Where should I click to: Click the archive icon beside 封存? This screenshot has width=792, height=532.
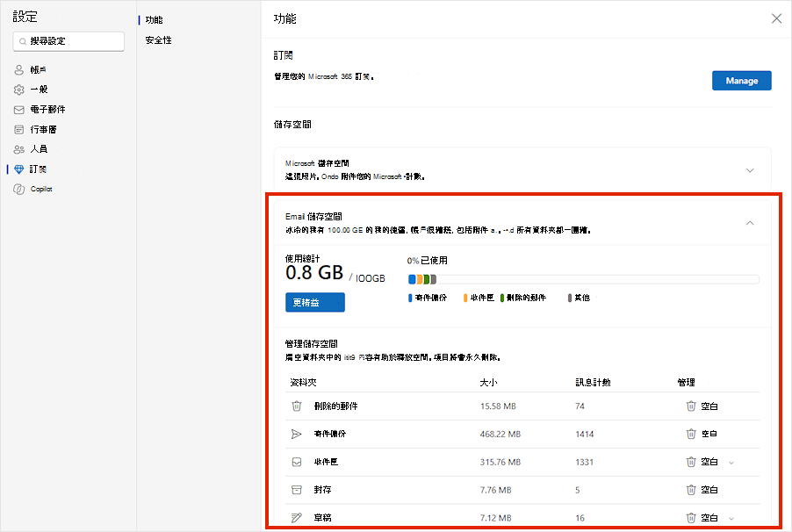click(x=297, y=490)
